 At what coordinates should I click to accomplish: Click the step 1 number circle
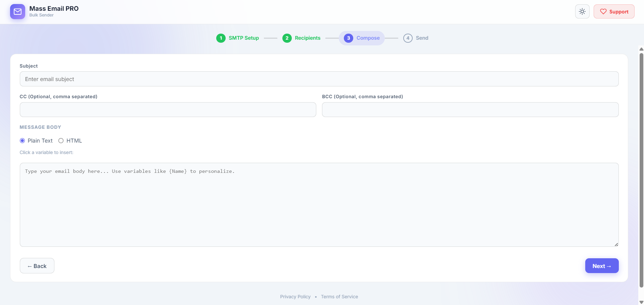coord(221,38)
